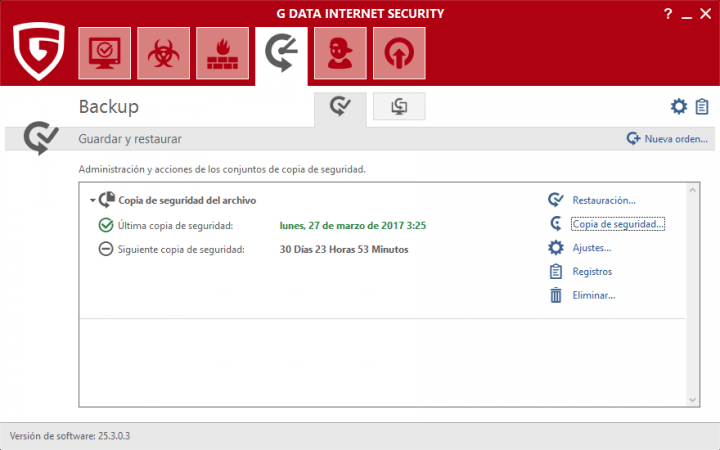
Task: Open the help question mark
Action: click(668, 14)
